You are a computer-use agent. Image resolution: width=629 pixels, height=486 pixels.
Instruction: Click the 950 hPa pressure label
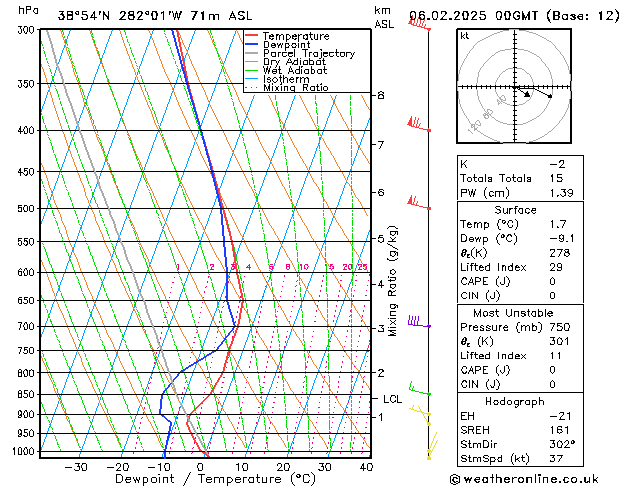coord(28,433)
